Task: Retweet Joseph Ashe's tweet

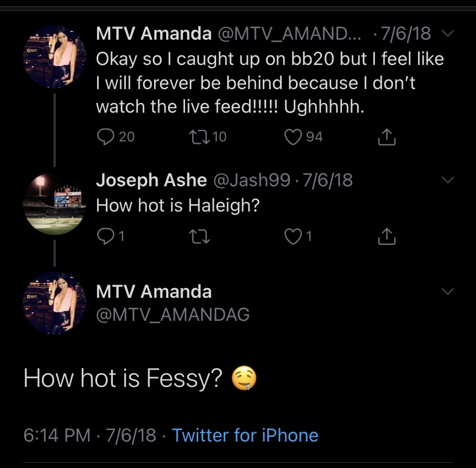Action: click(x=199, y=236)
